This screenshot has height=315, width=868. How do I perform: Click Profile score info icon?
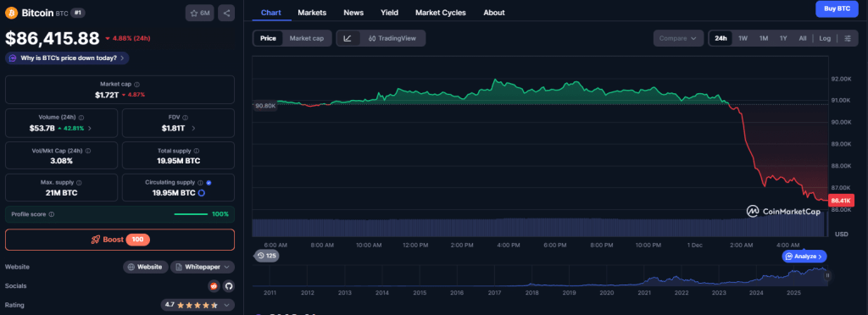click(x=52, y=214)
